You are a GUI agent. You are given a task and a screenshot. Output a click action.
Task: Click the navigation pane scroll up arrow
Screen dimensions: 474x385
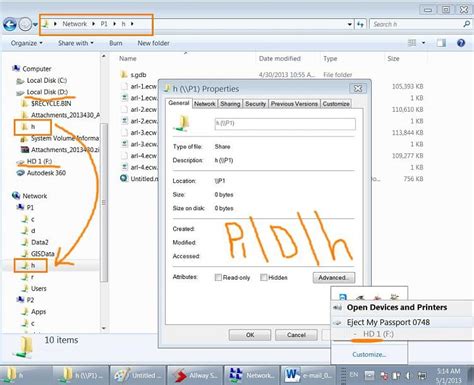[104, 56]
